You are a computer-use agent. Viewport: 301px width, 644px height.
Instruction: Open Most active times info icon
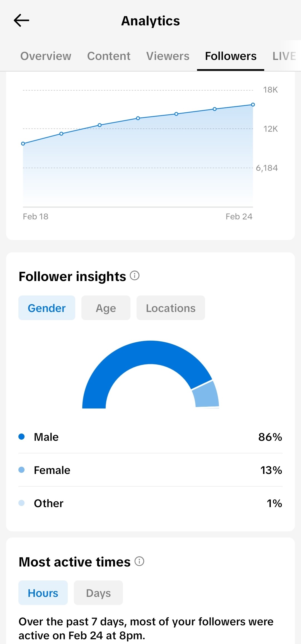point(139,561)
